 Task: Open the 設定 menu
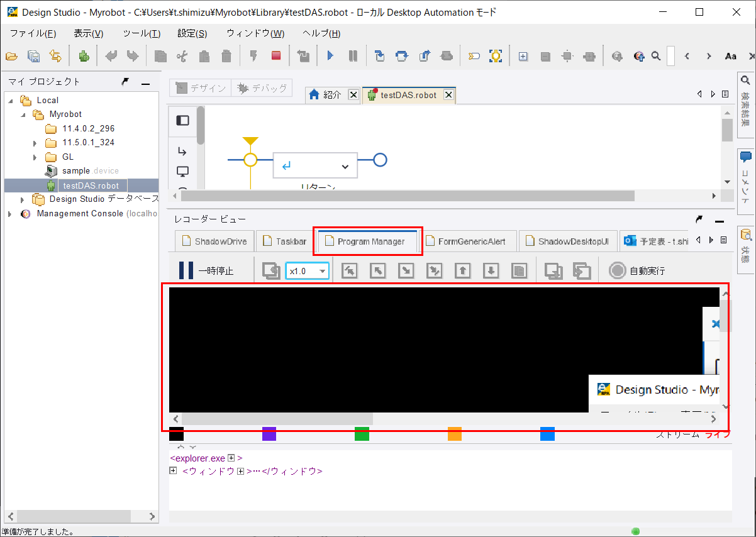(x=192, y=33)
